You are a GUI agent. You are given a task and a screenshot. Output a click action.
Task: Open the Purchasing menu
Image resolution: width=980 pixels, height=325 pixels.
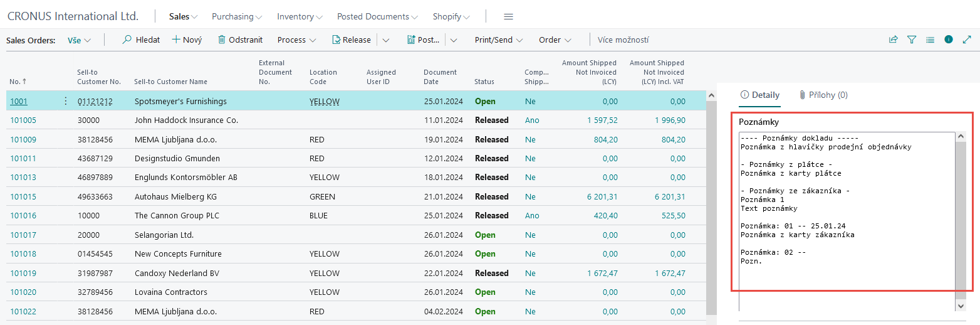tap(236, 16)
